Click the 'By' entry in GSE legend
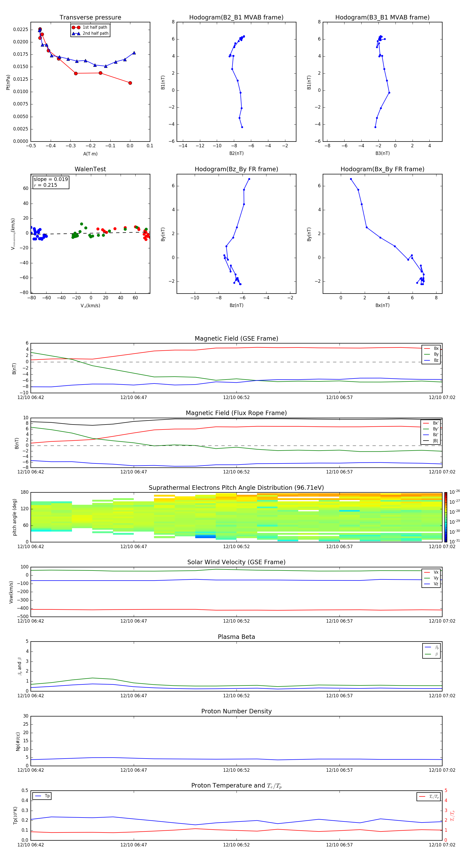The width and height of the screenshot is (473, 868). click(x=431, y=354)
